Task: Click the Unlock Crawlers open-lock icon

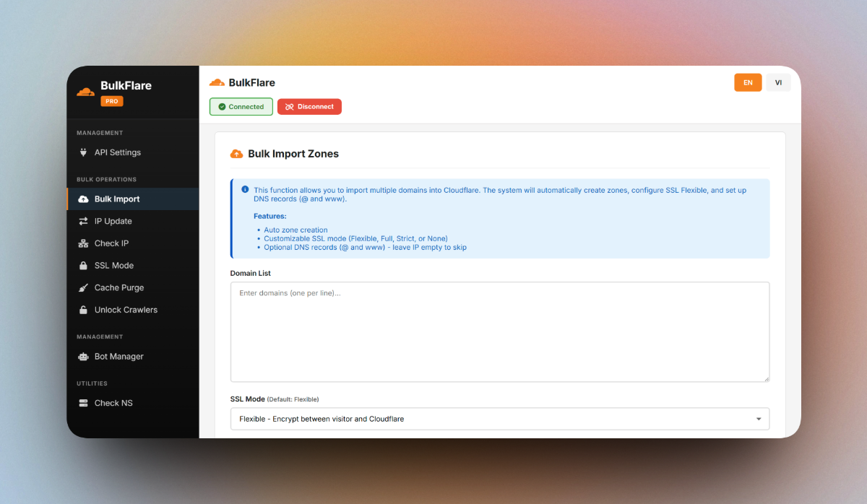Action: [83, 310]
